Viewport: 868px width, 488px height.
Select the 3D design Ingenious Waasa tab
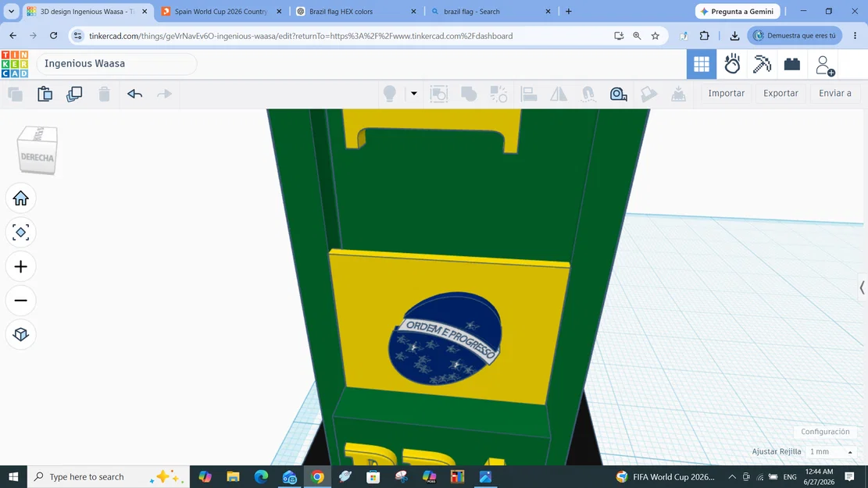tap(87, 11)
